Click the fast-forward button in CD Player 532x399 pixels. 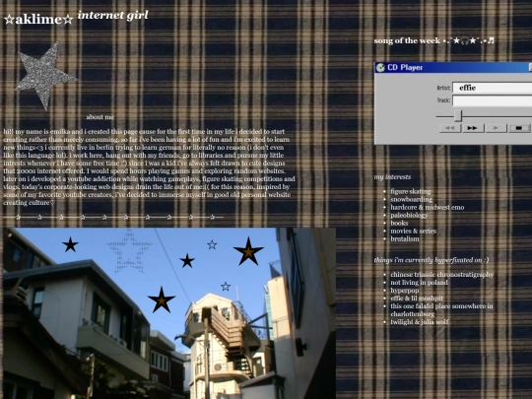point(473,128)
